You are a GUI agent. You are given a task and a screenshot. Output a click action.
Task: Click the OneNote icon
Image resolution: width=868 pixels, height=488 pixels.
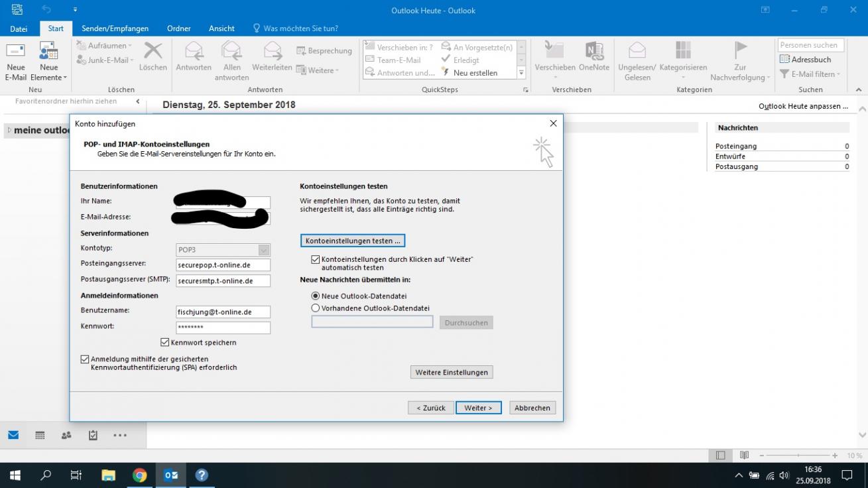pyautogui.click(x=593, y=51)
